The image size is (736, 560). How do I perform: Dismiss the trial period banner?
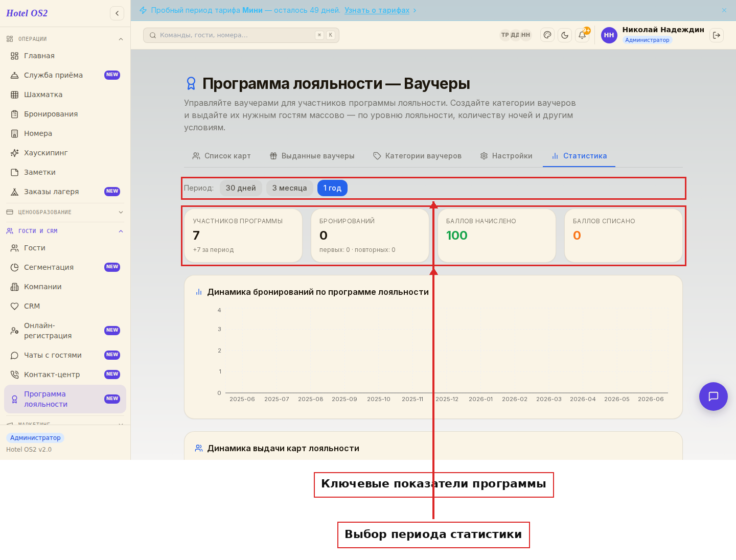(x=724, y=10)
